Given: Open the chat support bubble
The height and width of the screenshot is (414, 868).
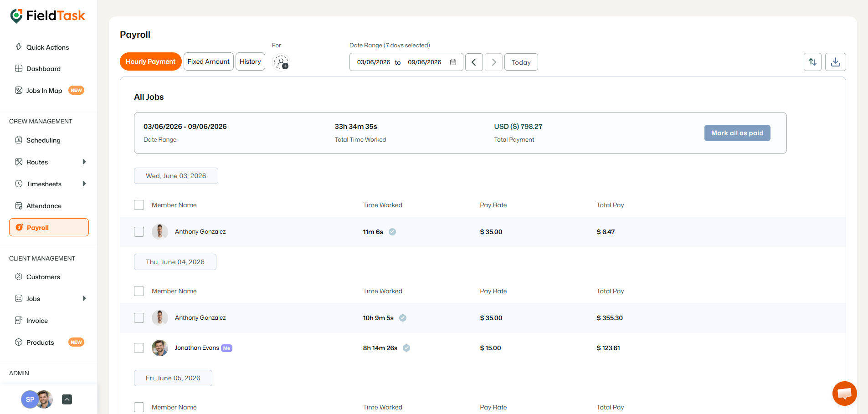Looking at the screenshot, I should [844, 394].
